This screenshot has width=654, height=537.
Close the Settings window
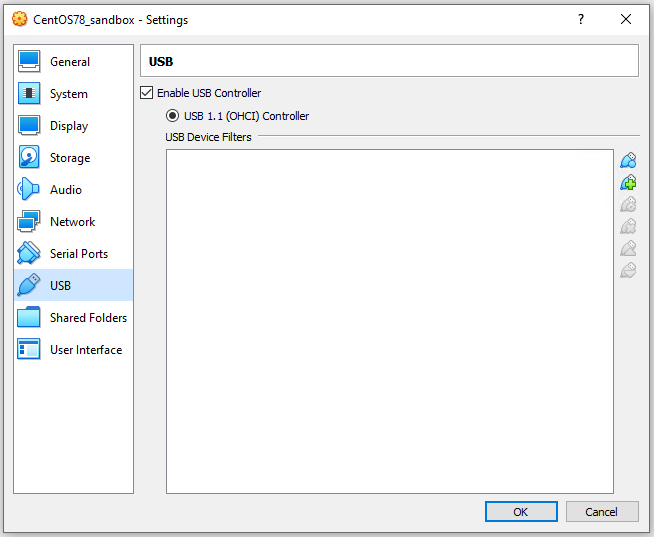[626, 19]
